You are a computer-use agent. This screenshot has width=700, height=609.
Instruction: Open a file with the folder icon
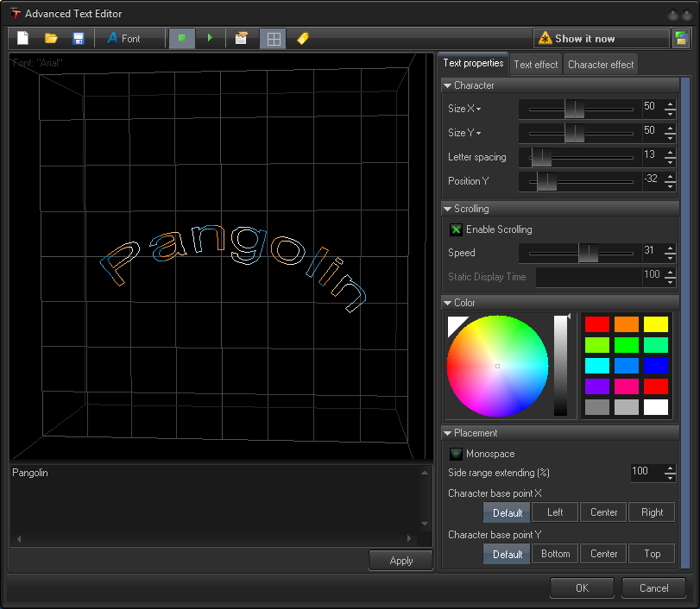tap(51, 38)
